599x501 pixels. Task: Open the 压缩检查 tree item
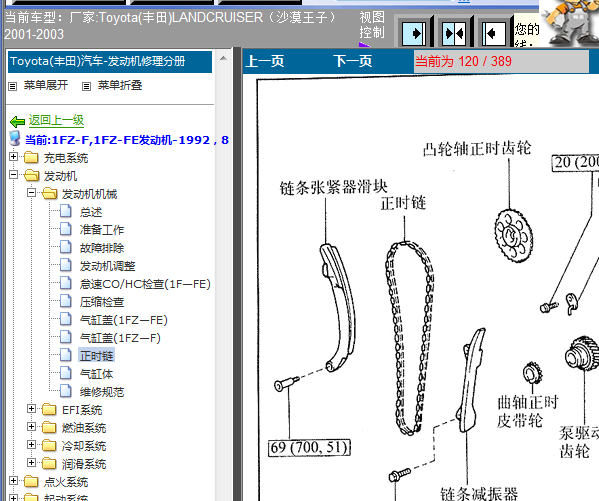102,302
